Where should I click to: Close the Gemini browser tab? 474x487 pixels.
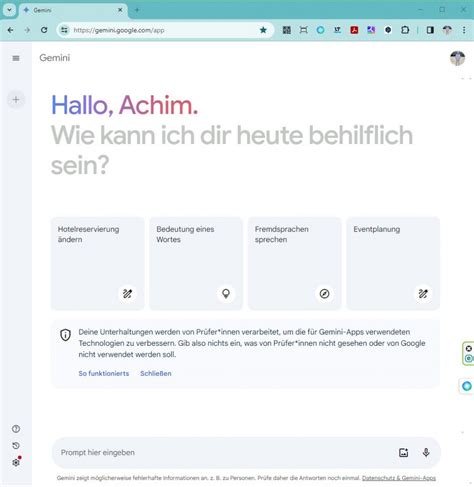coord(120,10)
